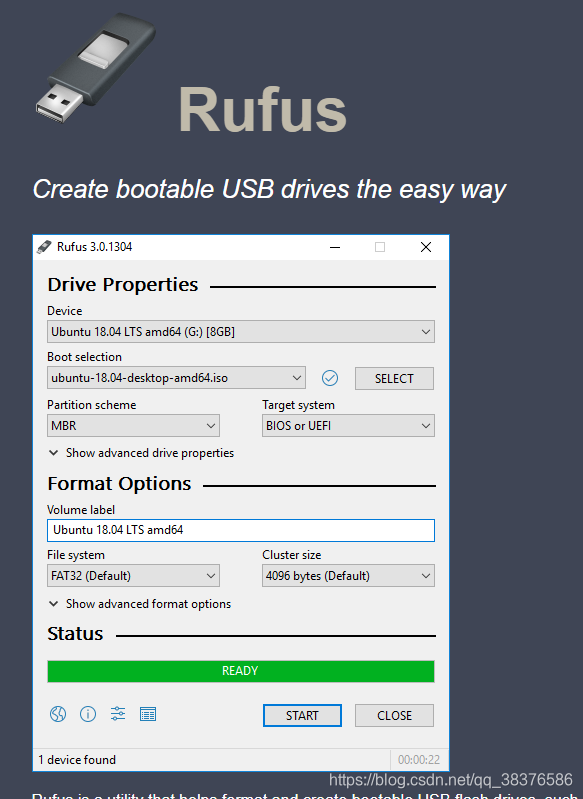Click the SELECT button
The width and height of the screenshot is (583, 799).
(x=394, y=379)
